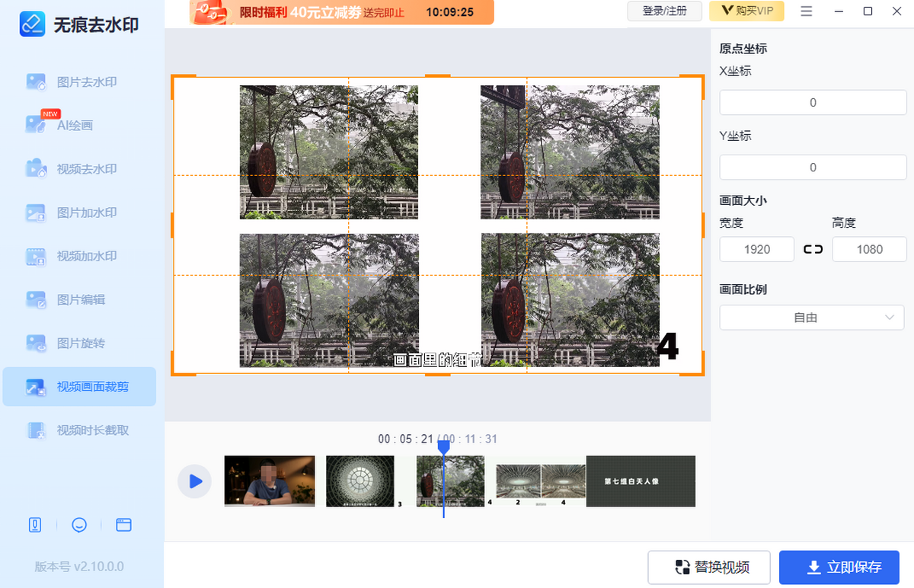Click the blue timeline playhead marker
The height and width of the screenshot is (588, 914).
click(443, 449)
